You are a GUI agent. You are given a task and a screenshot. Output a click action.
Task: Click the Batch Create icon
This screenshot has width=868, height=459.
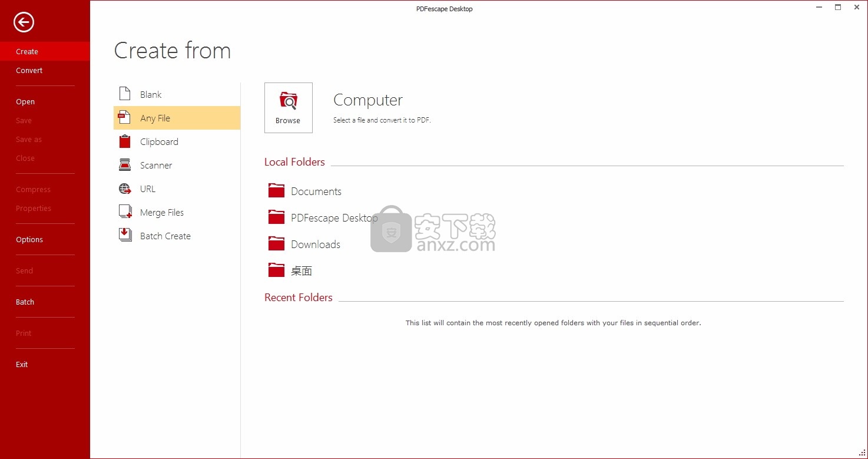125,236
